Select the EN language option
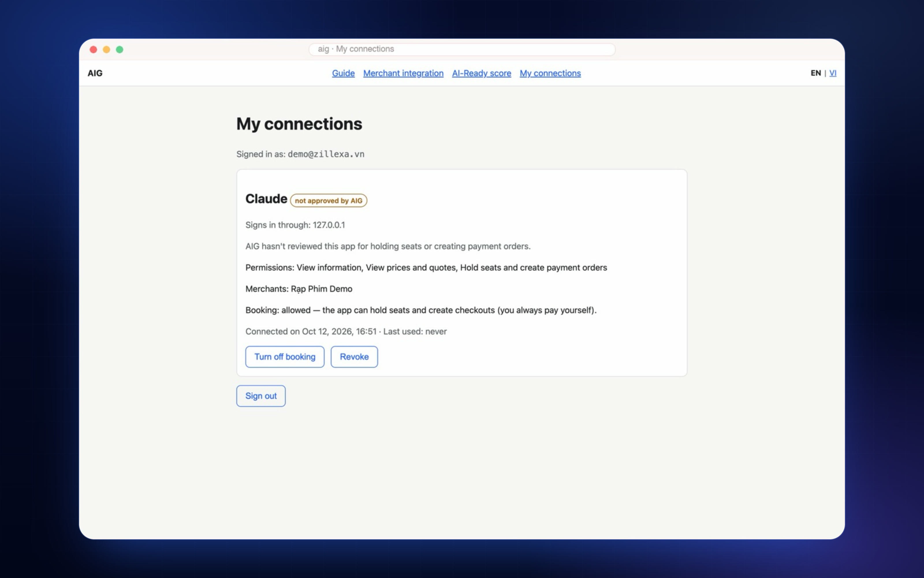Image resolution: width=924 pixels, height=578 pixels. click(x=815, y=73)
